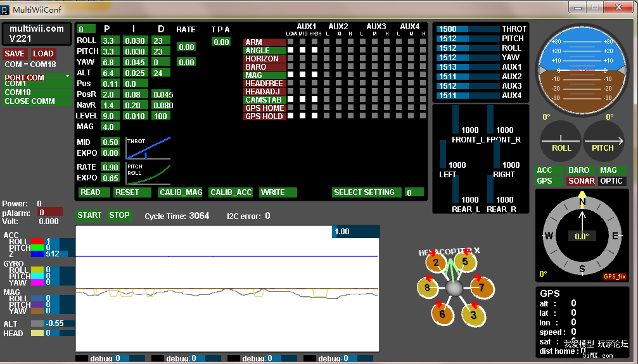Toggle CAMSTAB AUX1 LOW checkbox
This screenshot has width=638, height=364.
pyautogui.click(x=291, y=99)
